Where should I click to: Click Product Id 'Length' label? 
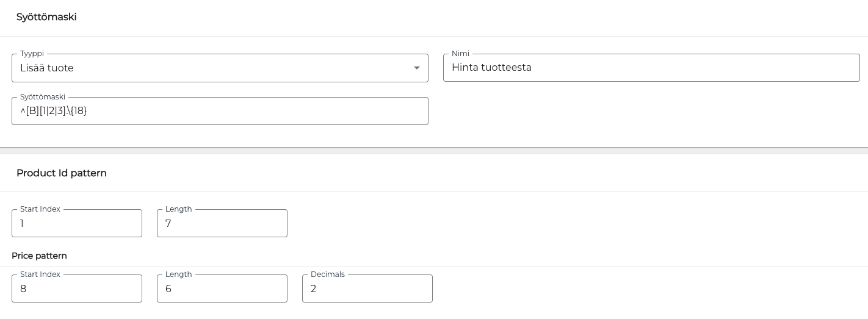(x=179, y=209)
